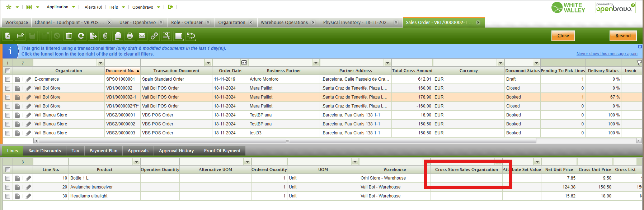This screenshot has height=210, width=644.
Task: Open form view for VB1/0000002-1 row
Action: (17, 97)
